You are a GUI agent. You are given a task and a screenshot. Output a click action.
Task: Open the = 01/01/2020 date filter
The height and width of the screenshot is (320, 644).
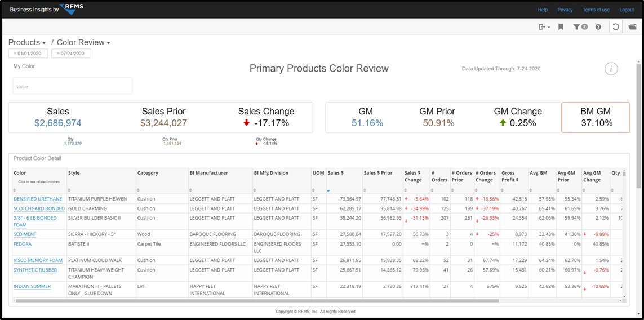tap(28, 54)
